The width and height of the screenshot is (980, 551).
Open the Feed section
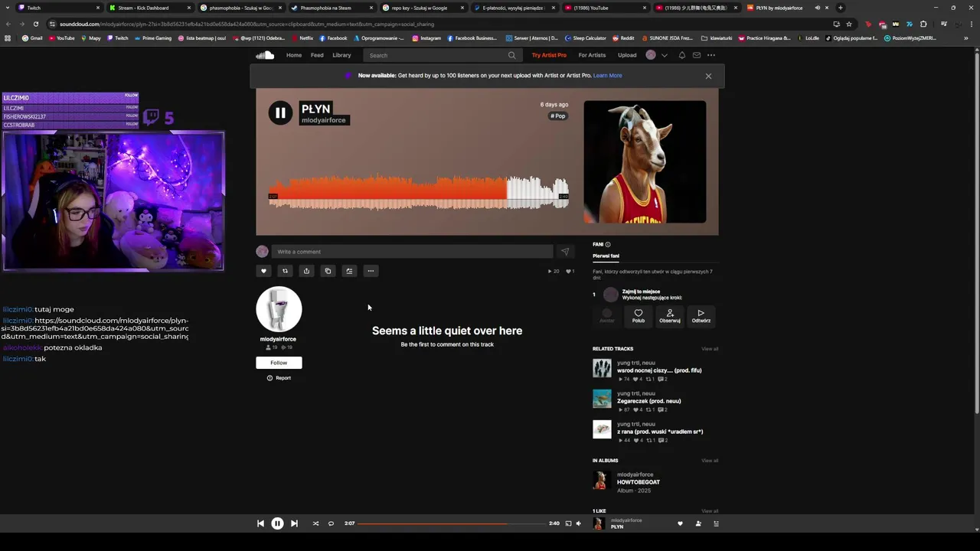tap(317, 55)
